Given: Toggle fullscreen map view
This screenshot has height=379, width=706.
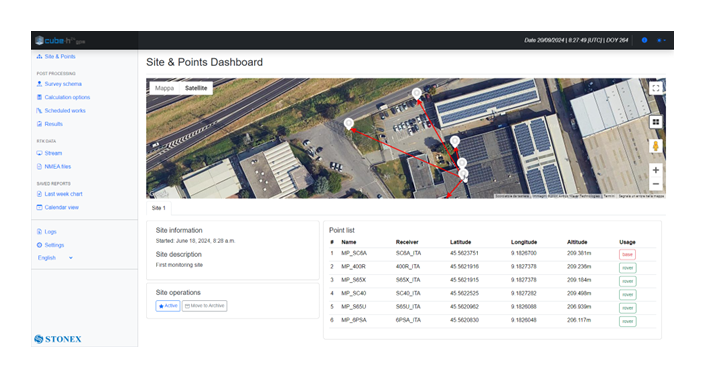Looking at the screenshot, I should click(x=656, y=88).
